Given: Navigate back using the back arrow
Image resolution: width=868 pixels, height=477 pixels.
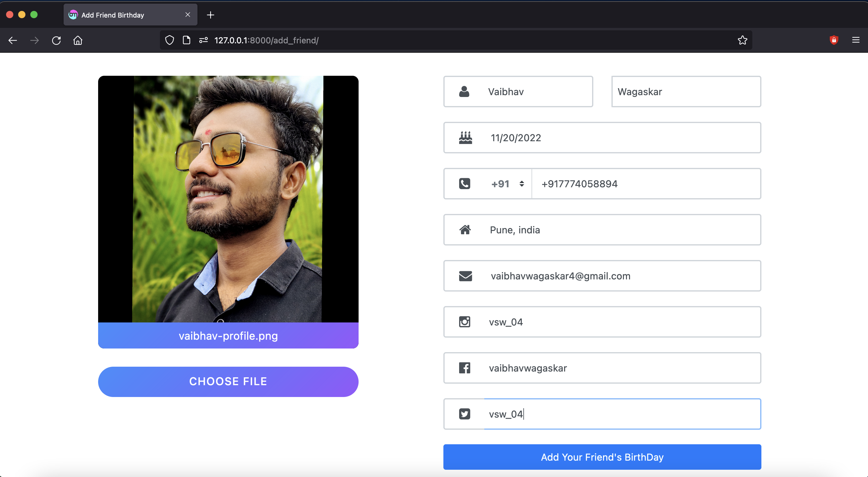Looking at the screenshot, I should pos(13,40).
